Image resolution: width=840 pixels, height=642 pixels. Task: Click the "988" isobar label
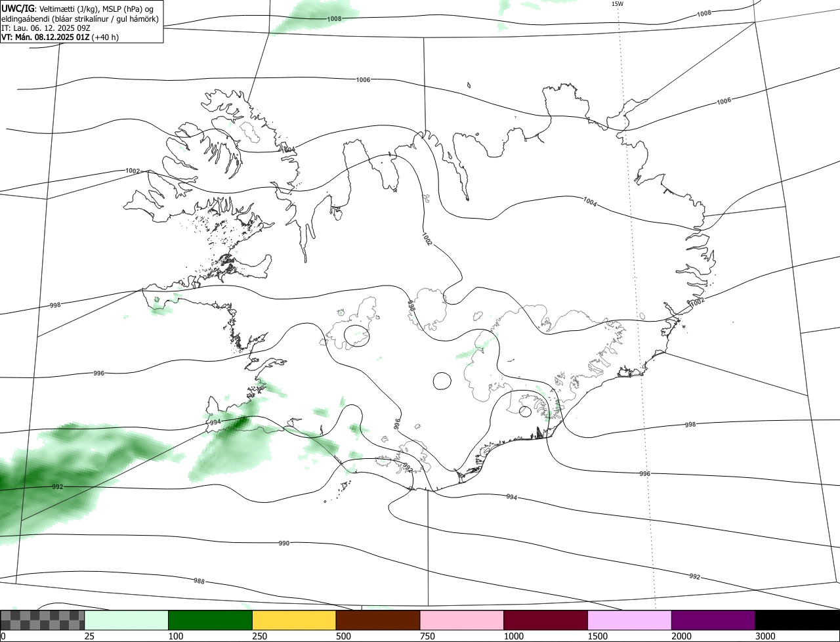pyautogui.click(x=199, y=581)
